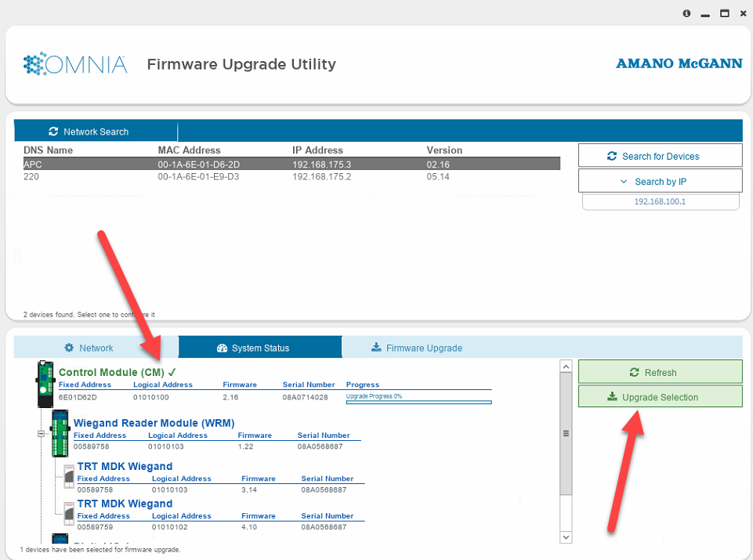The width and height of the screenshot is (753, 560).
Task: Maximize the utility window
Action: click(725, 13)
